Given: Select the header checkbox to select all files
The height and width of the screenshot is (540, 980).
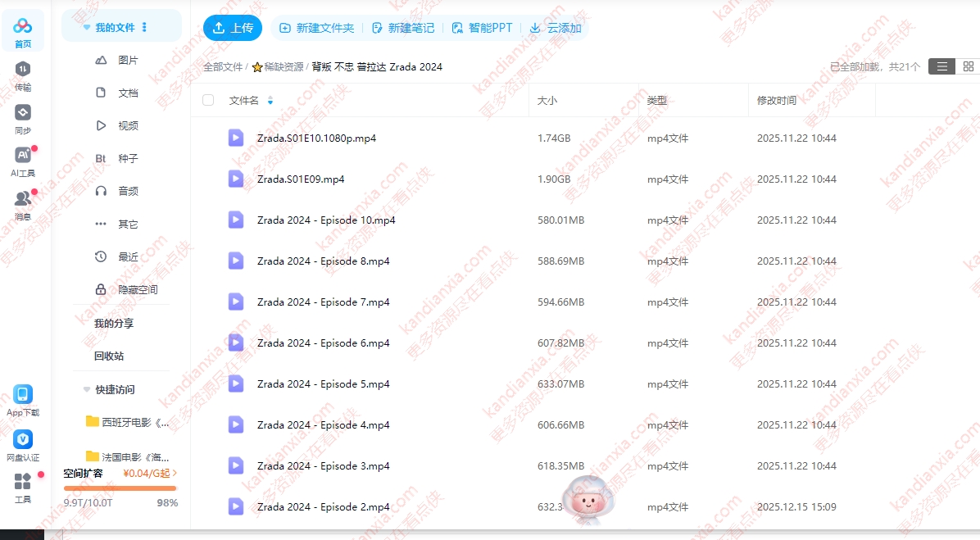Looking at the screenshot, I should (210, 99).
